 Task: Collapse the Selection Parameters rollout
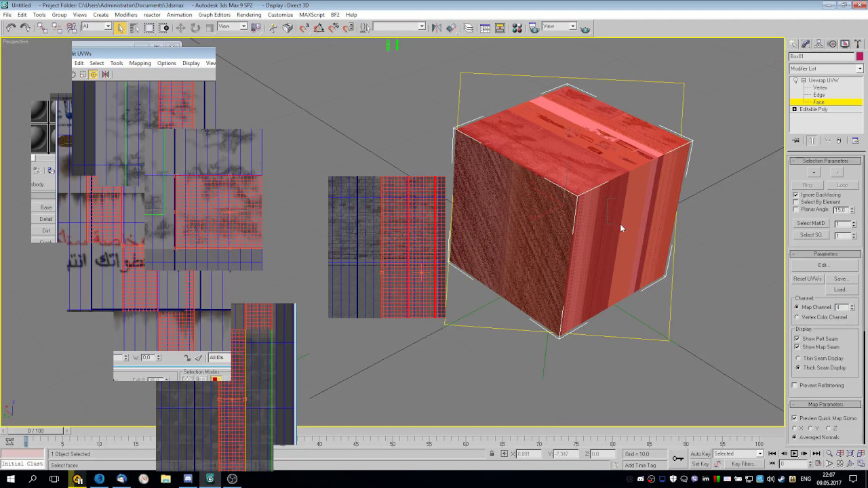(825, 161)
